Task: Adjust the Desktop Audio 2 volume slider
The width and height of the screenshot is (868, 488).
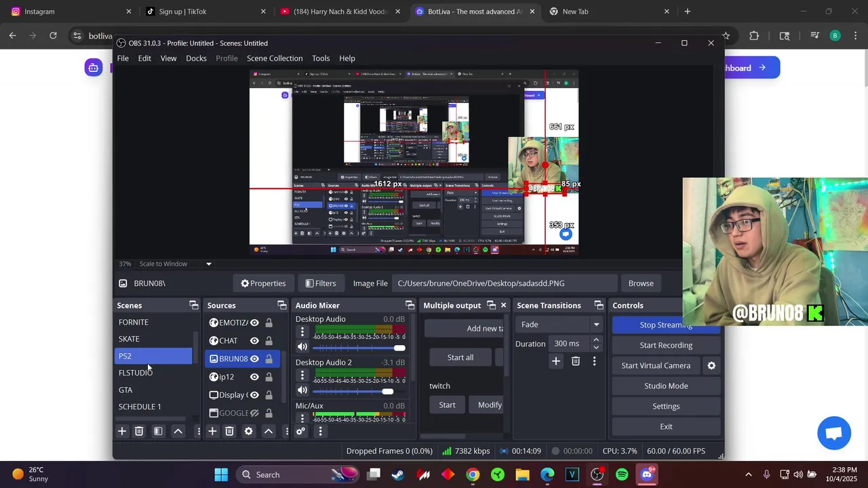Action: [359, 391]
